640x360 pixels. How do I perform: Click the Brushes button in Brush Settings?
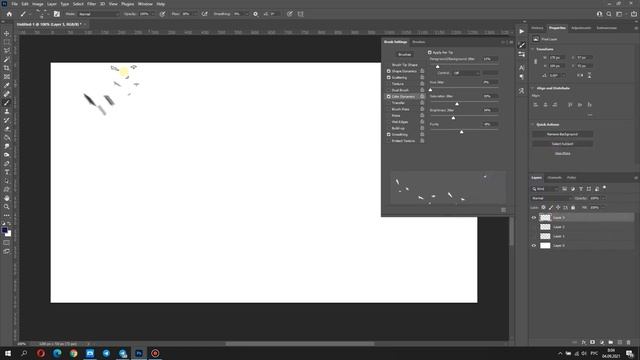pyautogui.click(x=404, y=54)
